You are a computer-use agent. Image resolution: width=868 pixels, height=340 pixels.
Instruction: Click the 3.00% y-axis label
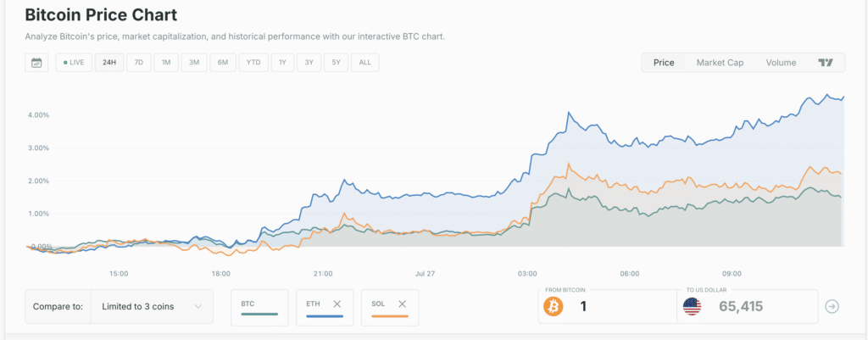(37, 148)
